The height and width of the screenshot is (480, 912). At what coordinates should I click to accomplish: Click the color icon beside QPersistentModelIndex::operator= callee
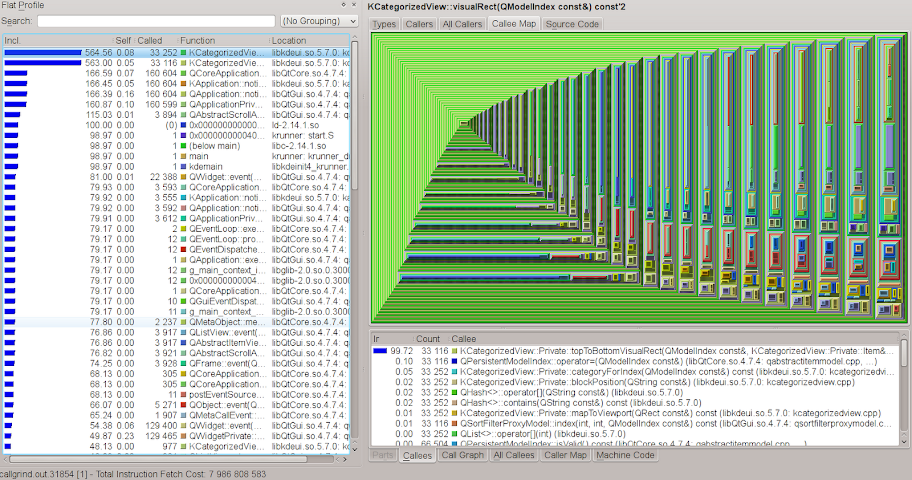(453, 362)
